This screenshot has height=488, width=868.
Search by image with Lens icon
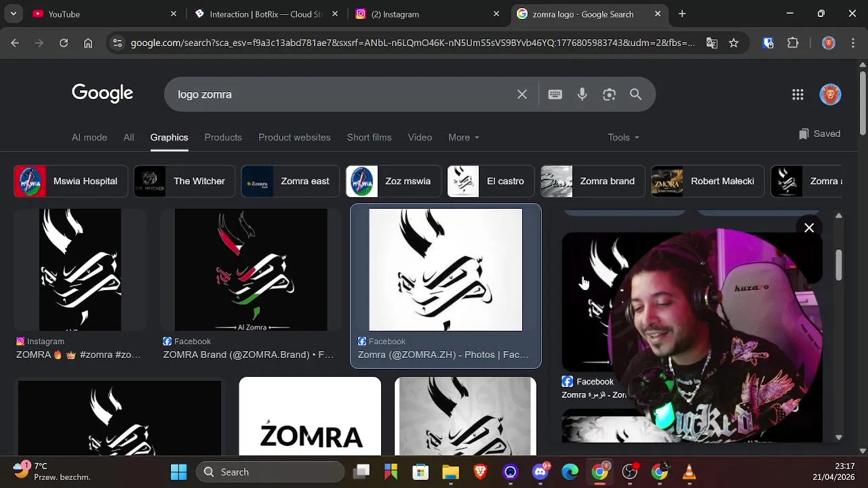point(609,94)
